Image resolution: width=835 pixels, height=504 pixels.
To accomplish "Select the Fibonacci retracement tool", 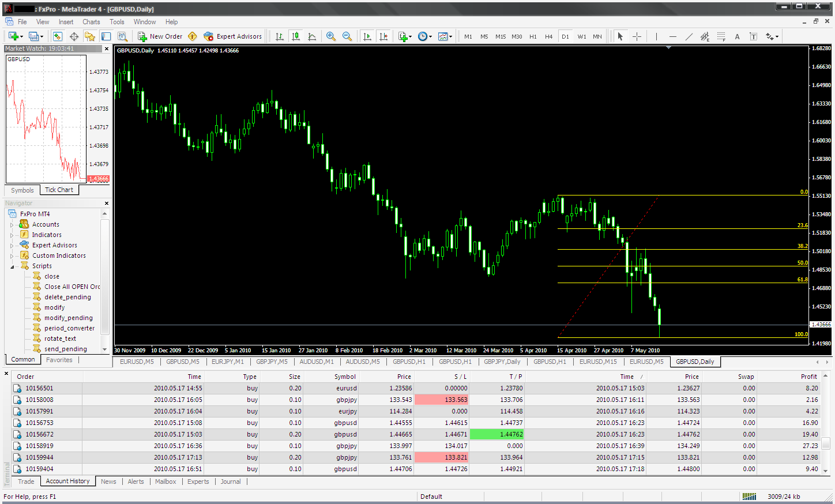I will 721,36.
